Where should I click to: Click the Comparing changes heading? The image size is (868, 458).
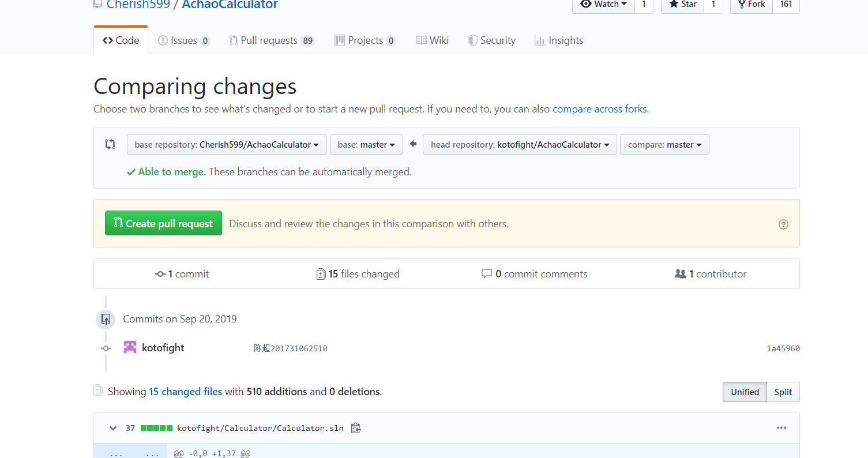195,87
